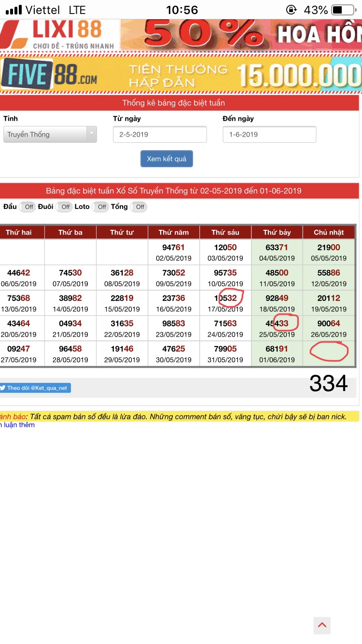This screenshot has height=644, width=362.
Task: Click the Từ ngày date field
Action: (160, 135)
